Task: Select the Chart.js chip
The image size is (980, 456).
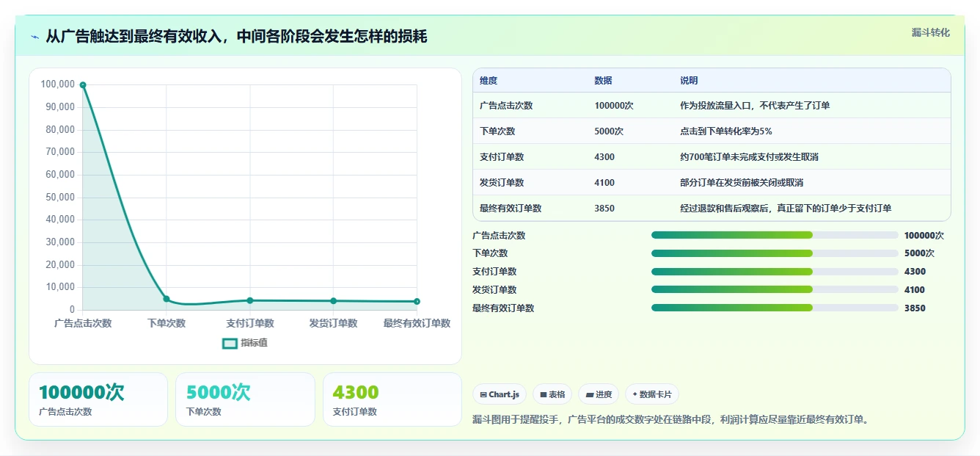Action: click(500, 394)
